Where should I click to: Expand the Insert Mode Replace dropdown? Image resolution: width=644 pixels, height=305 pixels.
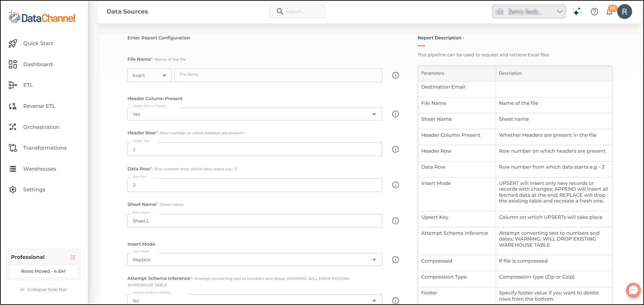click(255, 260)
